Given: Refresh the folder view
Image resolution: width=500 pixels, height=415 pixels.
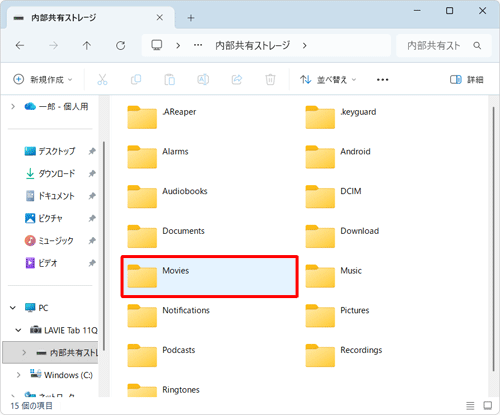Looking at the screenshot, I should tap(121, 45).
